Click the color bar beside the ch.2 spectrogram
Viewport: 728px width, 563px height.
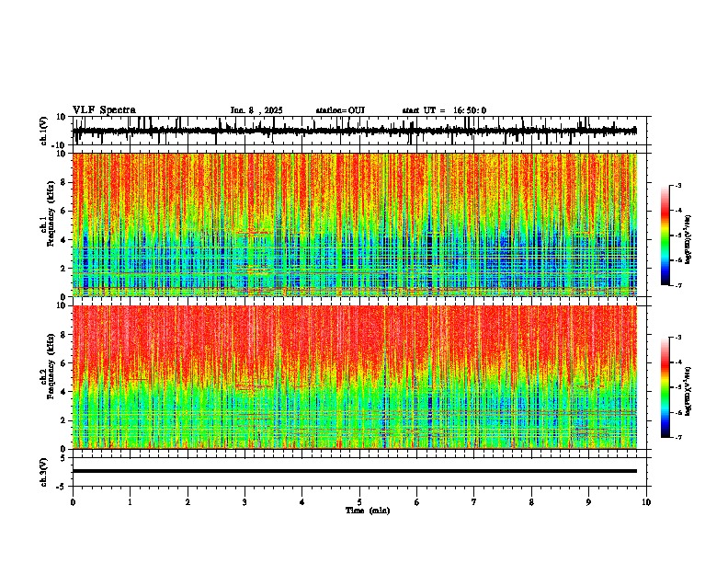coord(665,387)
